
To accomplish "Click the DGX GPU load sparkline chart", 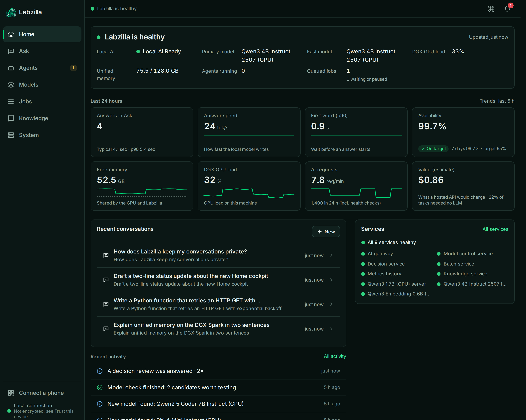I will pos(249,193).
